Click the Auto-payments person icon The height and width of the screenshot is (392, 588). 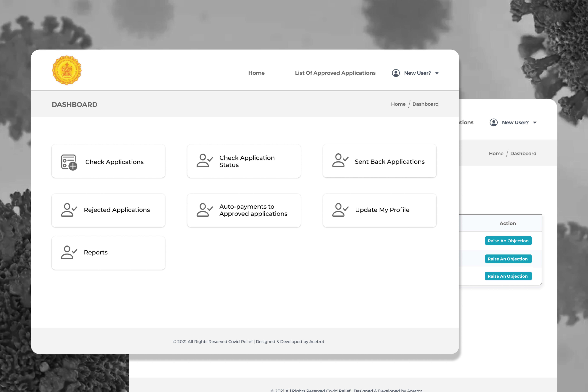click(x=205, y=210)
